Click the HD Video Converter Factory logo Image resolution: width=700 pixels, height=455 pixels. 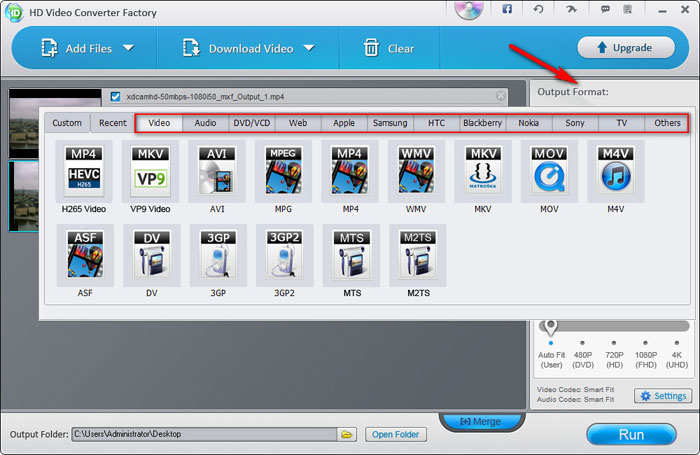point(14,12)
